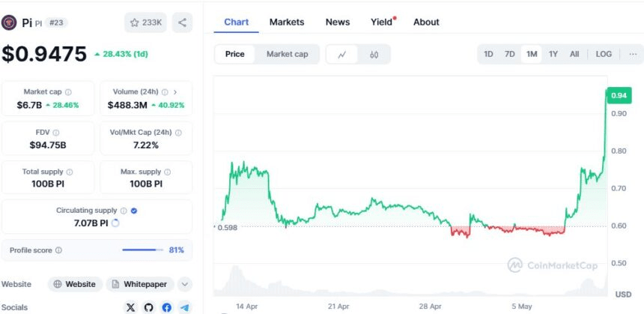
Task: Open the Telegram social link
Action: (x=183, y=307)
